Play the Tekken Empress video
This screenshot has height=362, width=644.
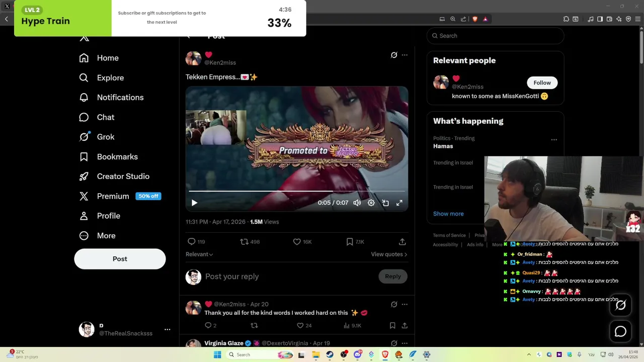pos(194,203)
